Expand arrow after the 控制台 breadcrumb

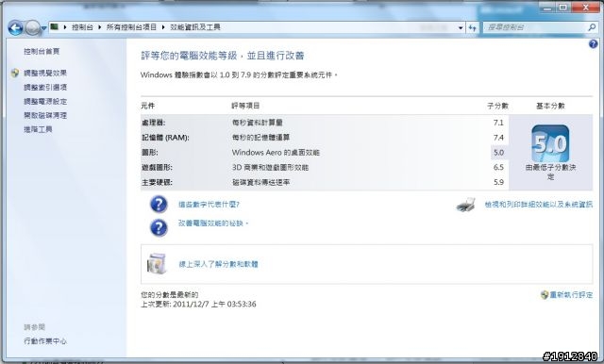(x=99, y=27)
